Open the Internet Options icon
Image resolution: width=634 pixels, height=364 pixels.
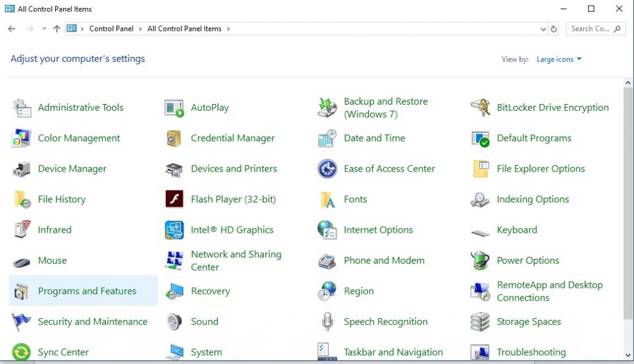(x=328, y=230)
